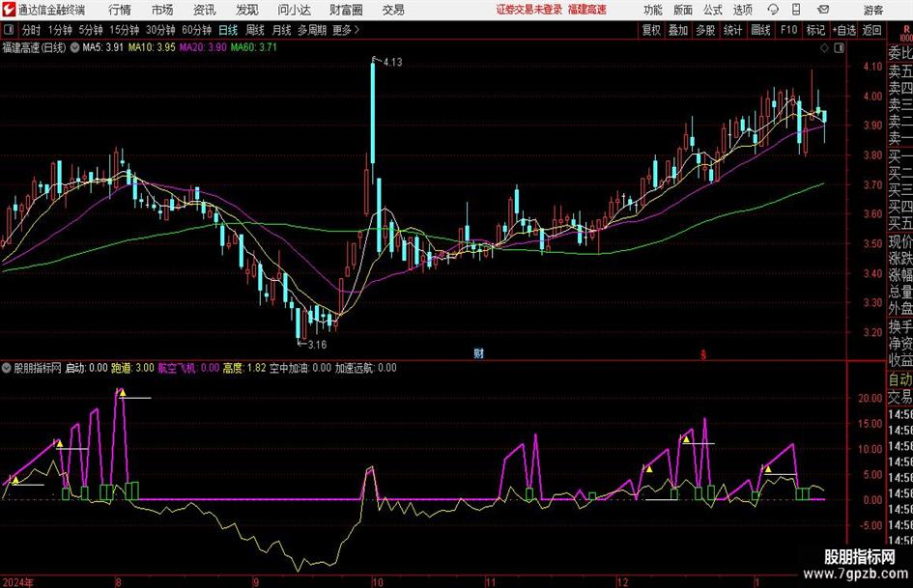
Task: Click the 空中加油: 0.00 indicator value
Action: pyautogui.click(x=300, y=368)
